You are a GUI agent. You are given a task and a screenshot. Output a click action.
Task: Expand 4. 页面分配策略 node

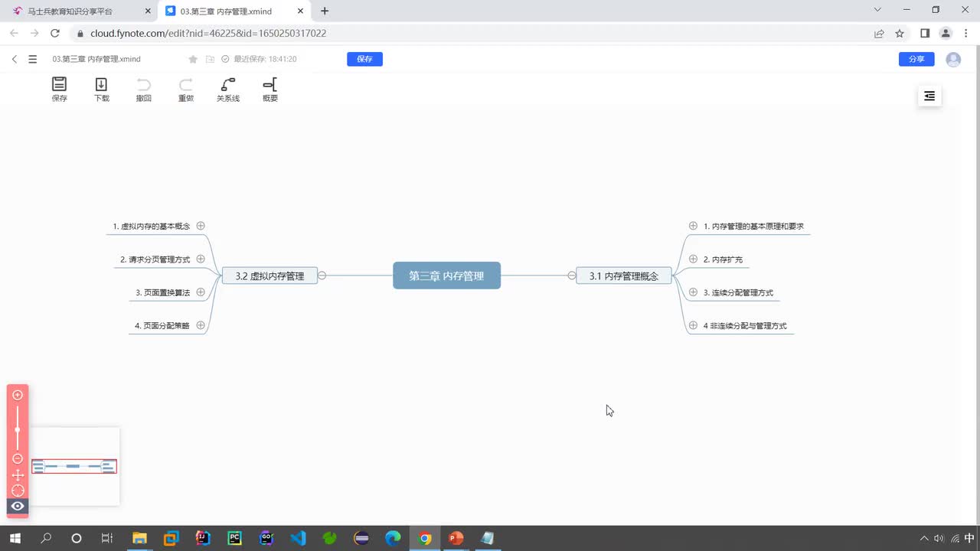coord(201,324)
